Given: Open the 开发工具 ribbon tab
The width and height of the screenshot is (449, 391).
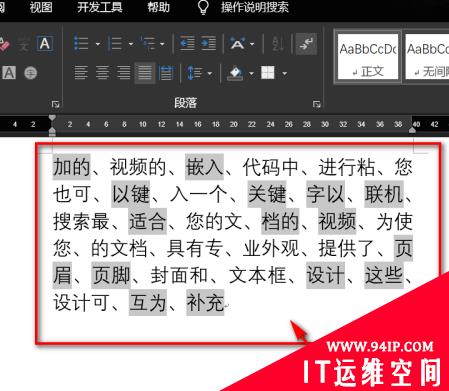Looking at the screenshot, I should [x=100, y=7].
